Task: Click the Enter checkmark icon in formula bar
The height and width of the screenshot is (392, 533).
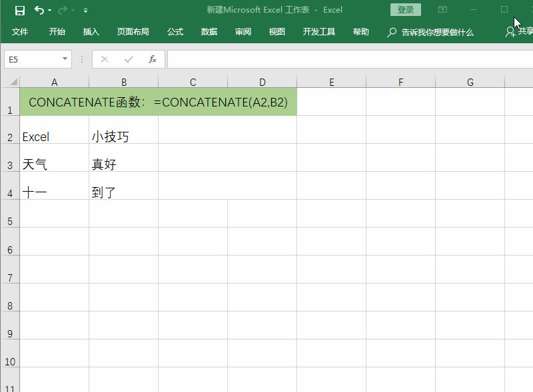Action: coord(129,59)
